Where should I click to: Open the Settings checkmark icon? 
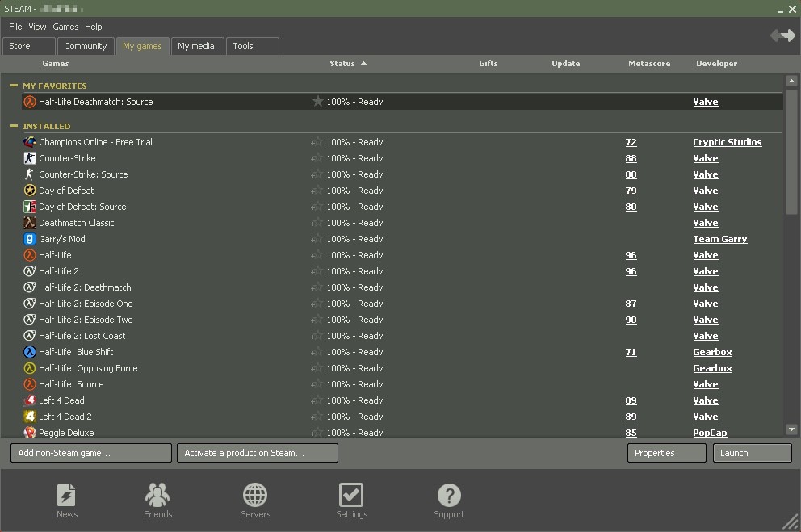click(351, 495)
